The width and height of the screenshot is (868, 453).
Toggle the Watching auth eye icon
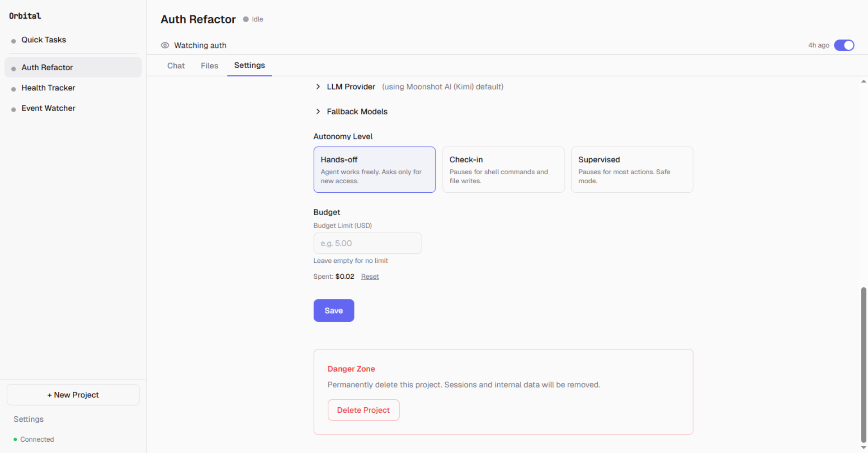pyautogui.click(x=165, y=45)
